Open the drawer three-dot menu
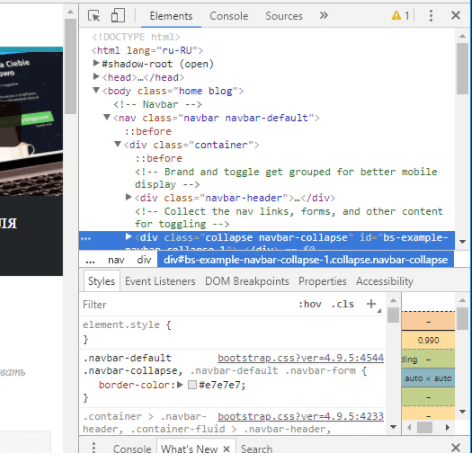Viewport: 472px width, 456px height. [94, 447]
